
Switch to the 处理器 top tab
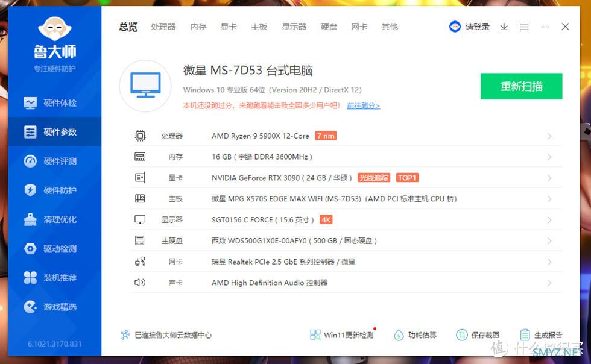[x=163, y=27]
